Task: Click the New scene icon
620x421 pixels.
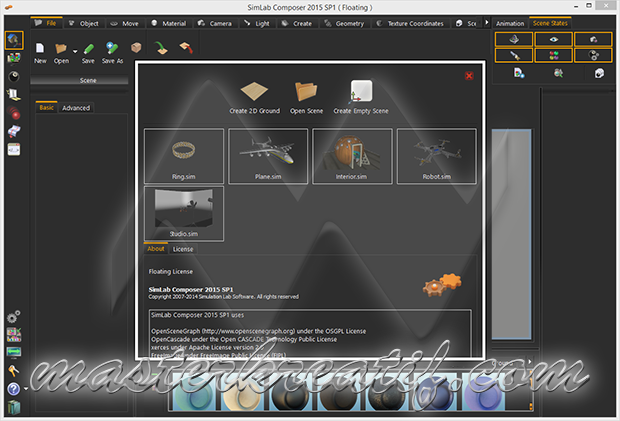Action: [x=40, y=48]
